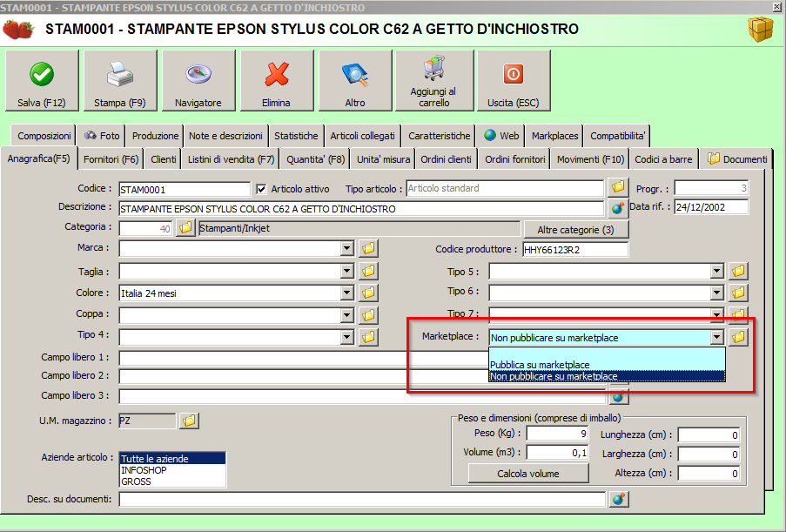The image size is (786, 532).
Task: Close the article window
Action: click(x=778, y=6)
